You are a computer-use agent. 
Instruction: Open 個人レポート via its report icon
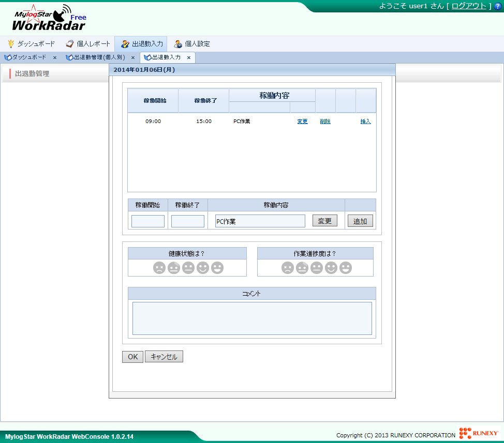69,44
